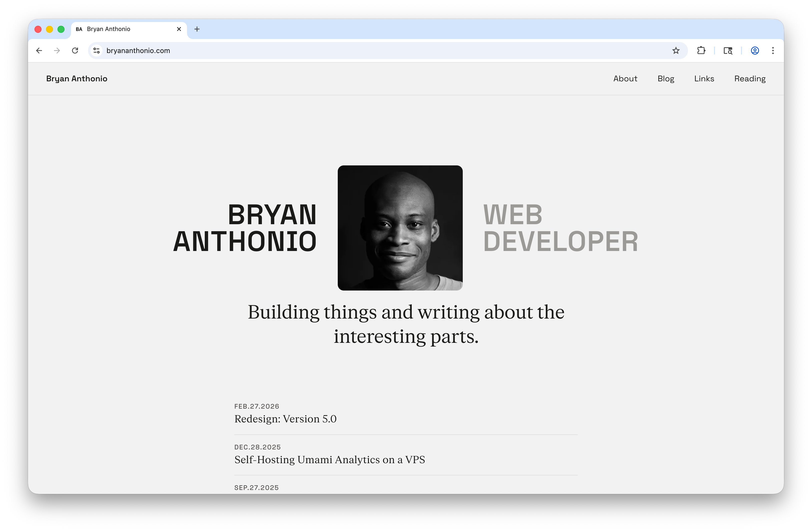Screen dimensions: 812x531
Task: Click the browser back navigation arrow
Action: (39, 50)
